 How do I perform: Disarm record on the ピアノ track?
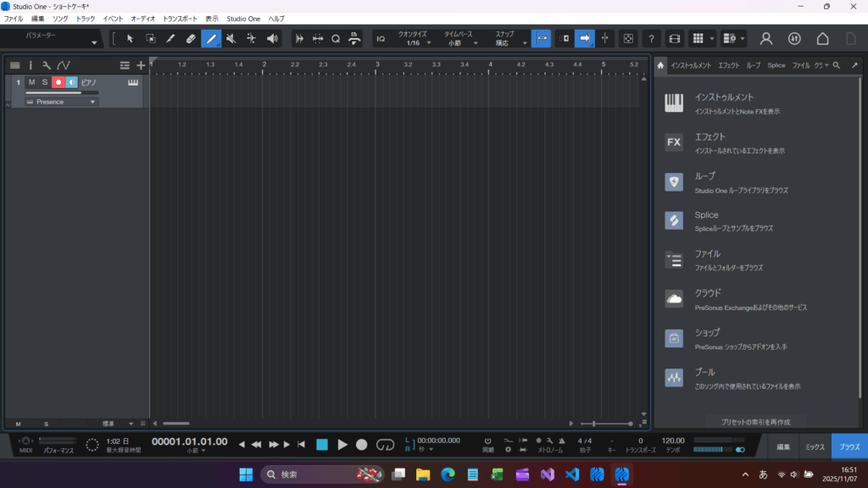point(58,82)
